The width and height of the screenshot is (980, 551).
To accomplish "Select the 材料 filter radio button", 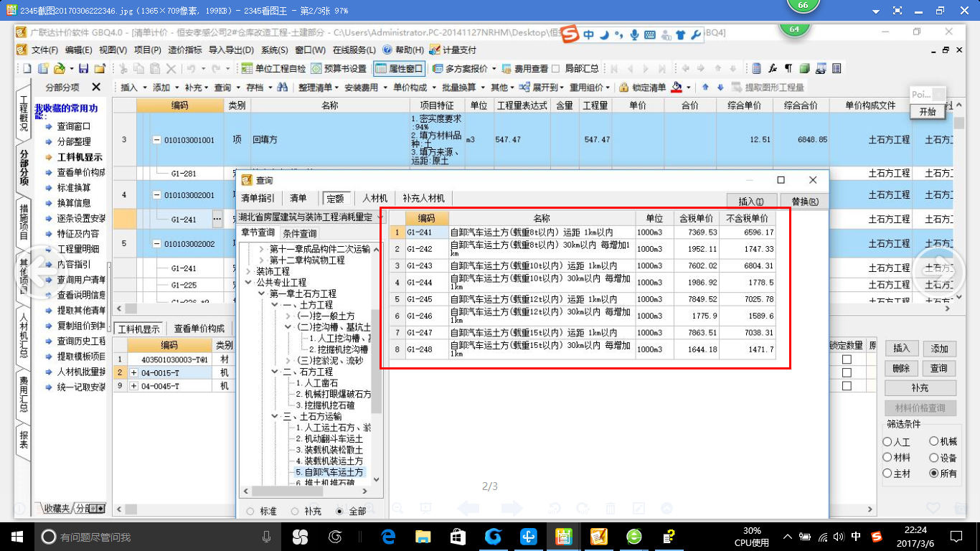I will click(x=887, y=458).
